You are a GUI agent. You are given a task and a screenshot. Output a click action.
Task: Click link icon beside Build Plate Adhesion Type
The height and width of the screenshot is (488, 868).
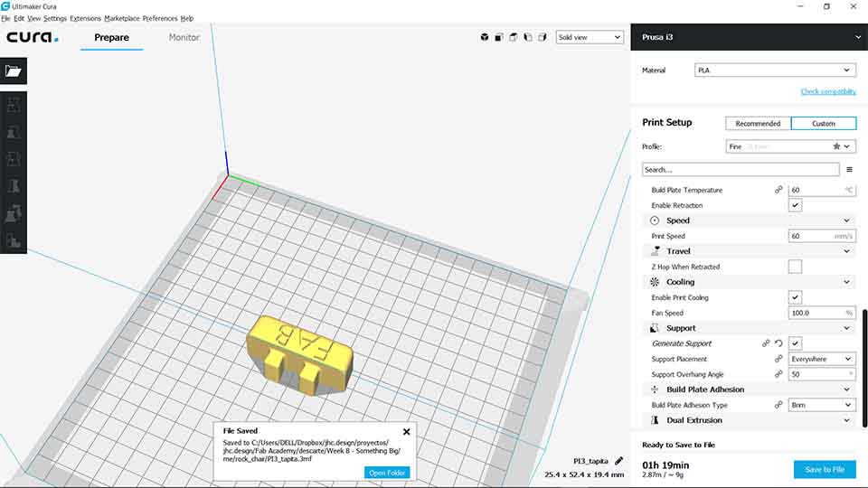click(x=778, y=405)
